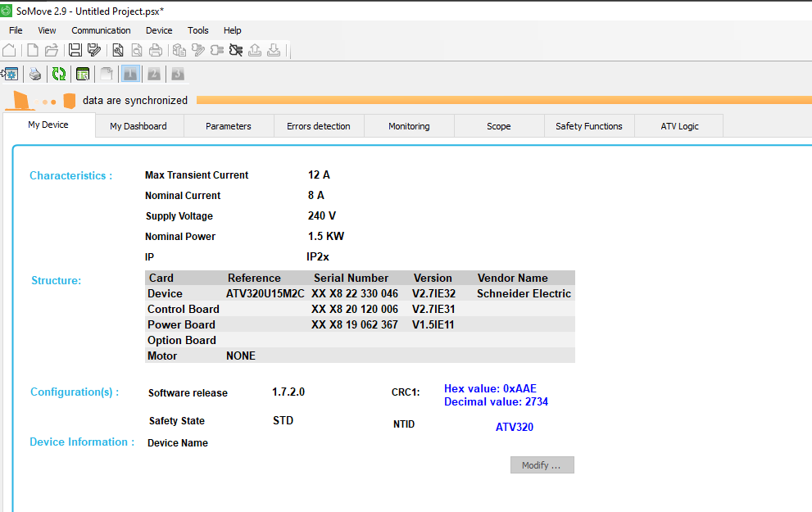Click the Home start page icon

[x=9, y=50]
